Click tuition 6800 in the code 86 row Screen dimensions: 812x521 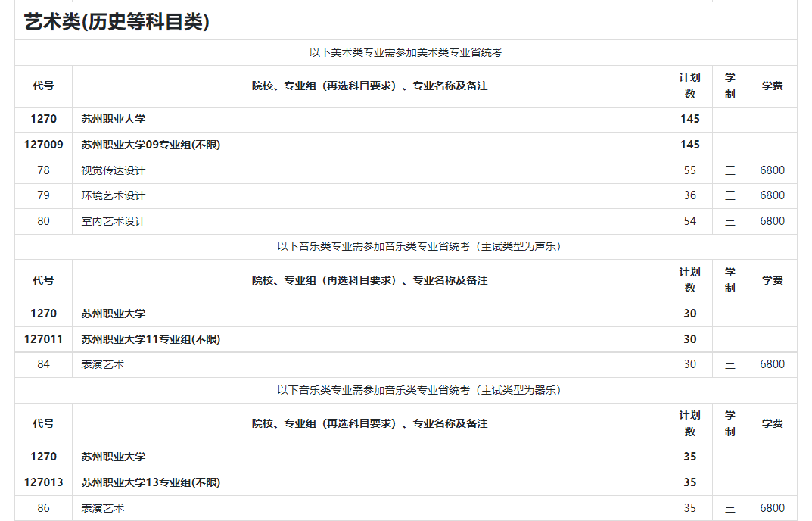[x=772, y=508]
